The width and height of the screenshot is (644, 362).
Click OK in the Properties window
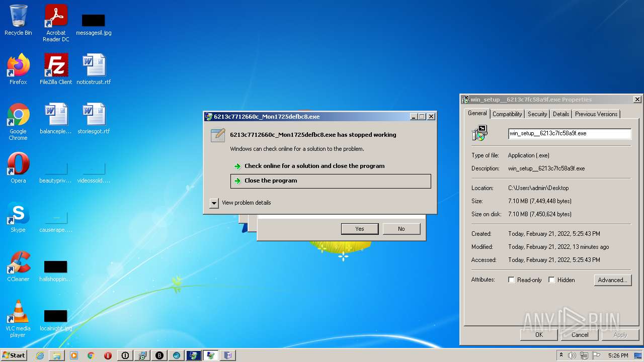(x=539, y=335)
